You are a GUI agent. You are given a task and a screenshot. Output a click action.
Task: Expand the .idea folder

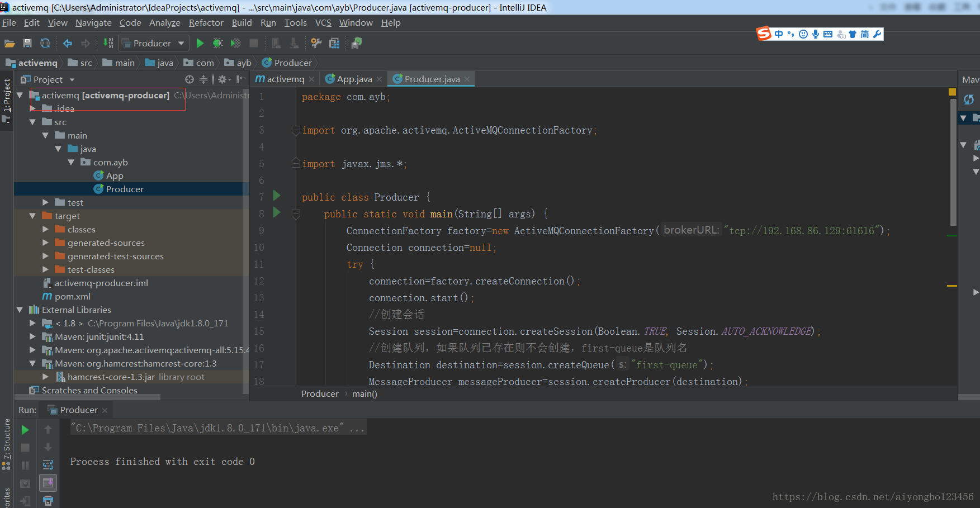32,109
